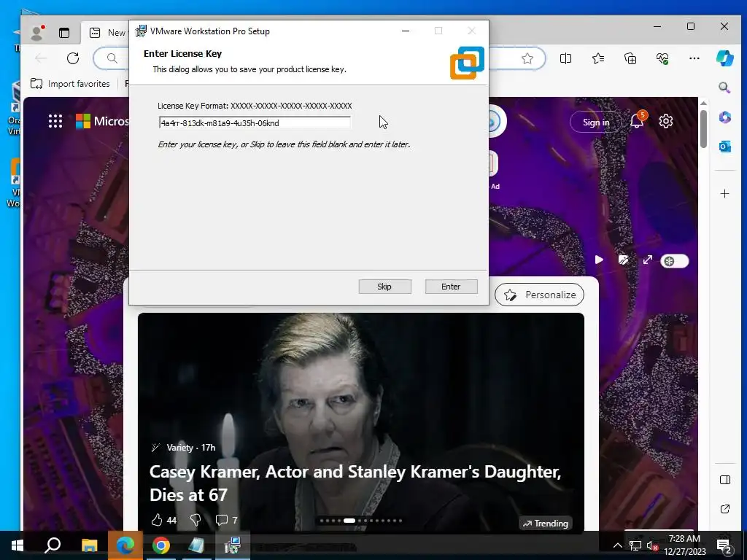Open Browser essentials heart icon
This screenshot has height=560, width=747.
(662, 58)
